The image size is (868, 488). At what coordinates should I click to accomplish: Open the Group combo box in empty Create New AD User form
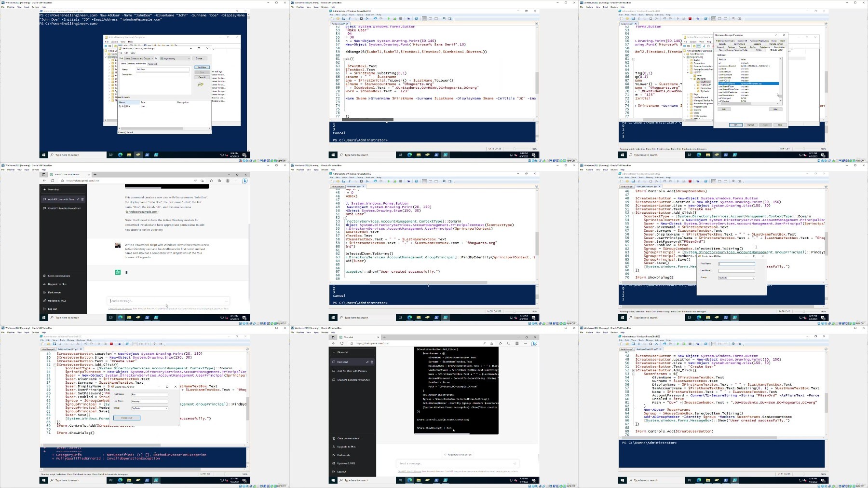click(x=736, y=278)
